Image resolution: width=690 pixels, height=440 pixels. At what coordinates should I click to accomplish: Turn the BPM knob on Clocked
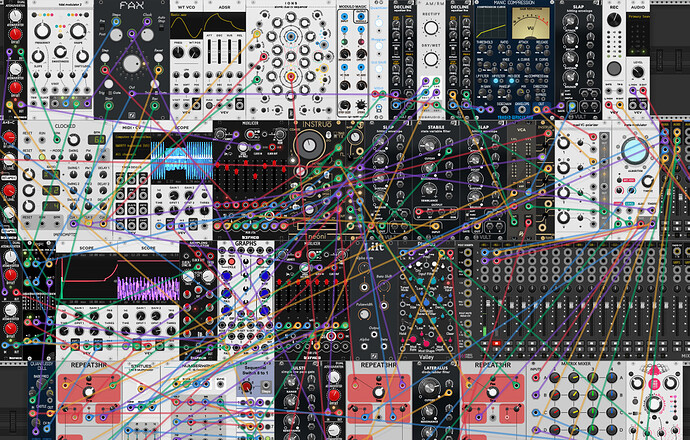coord(73,140)
